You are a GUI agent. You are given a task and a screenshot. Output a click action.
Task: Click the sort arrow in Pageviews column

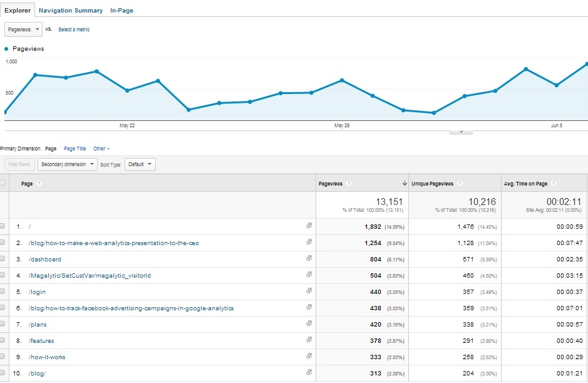(x=404, y=184)
